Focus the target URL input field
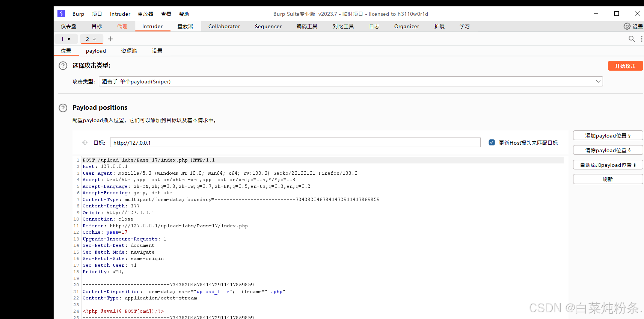The height and width of the screenshot is (319, 644). point(295,143)
